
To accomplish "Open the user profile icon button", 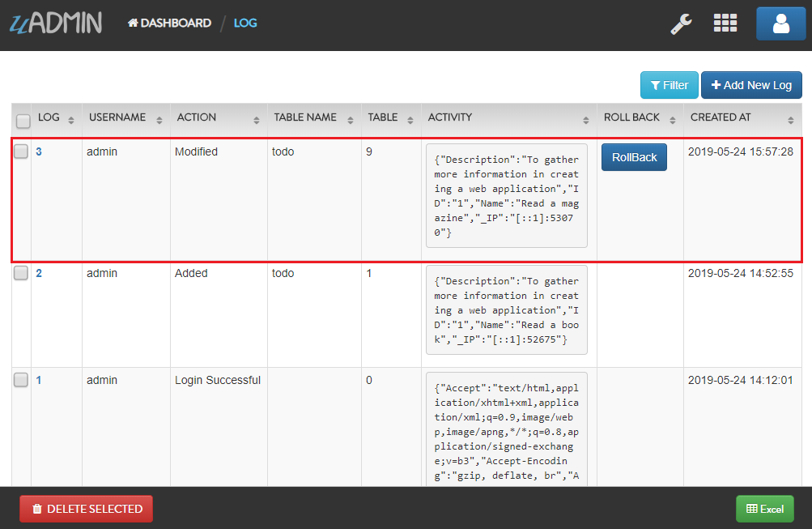I will pyautogui.click(x=781, y=23).
